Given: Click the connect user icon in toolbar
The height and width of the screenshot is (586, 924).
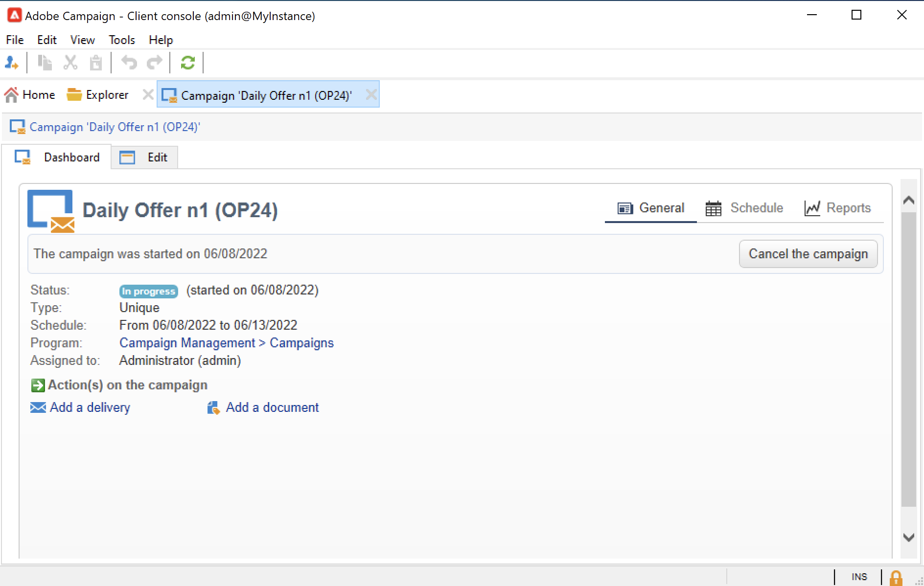Looking at the screenshot, I should (11, 63).
